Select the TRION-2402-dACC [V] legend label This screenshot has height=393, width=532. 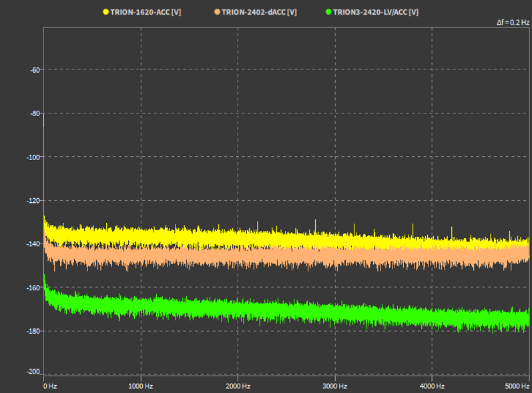[x=259, y=12]
